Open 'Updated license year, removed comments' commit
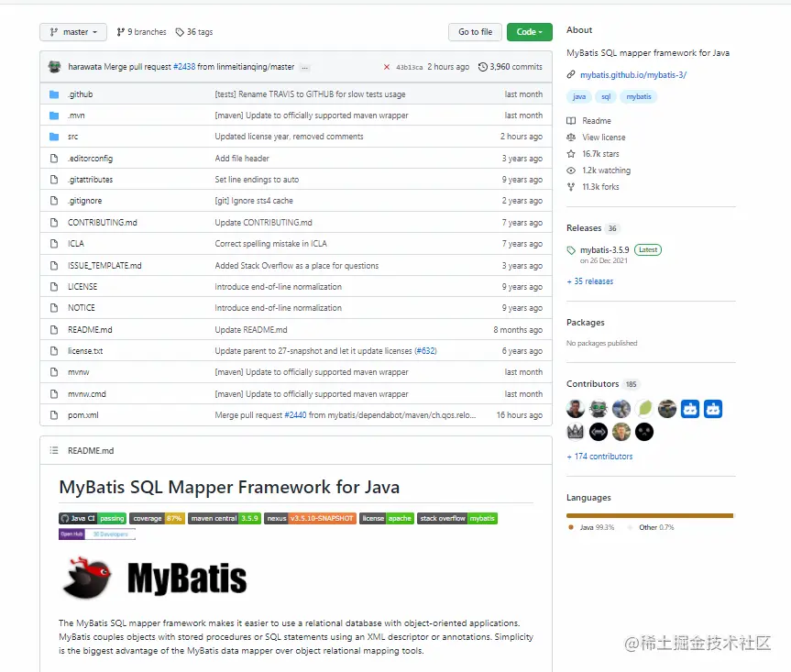 289,137
